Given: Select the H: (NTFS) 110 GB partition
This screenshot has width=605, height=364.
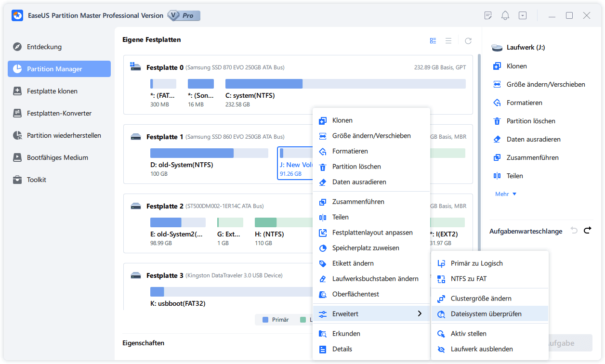Looking at the screenshot, I should (283, 232).
